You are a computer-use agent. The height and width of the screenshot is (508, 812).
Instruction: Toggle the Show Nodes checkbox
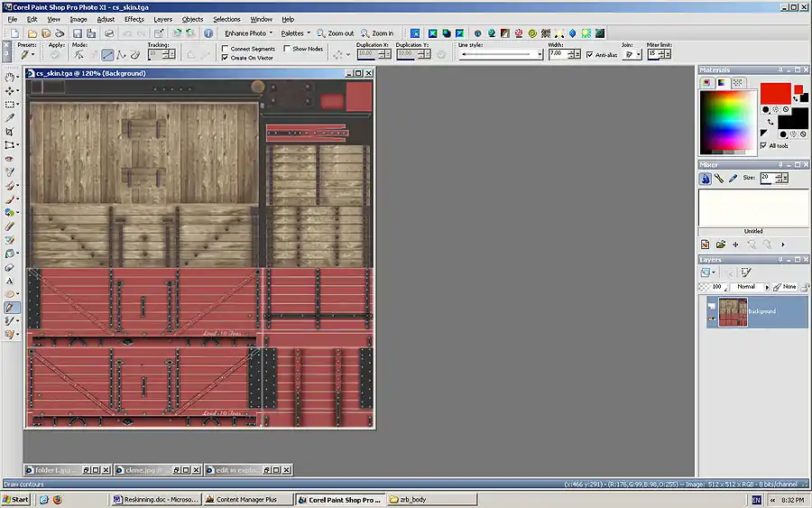tap(288, 49)
